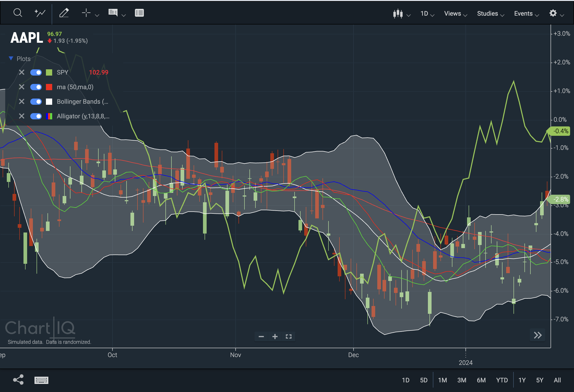574x392 pixels.
Task: Remove the Alligator study
Action: [22, 116]
